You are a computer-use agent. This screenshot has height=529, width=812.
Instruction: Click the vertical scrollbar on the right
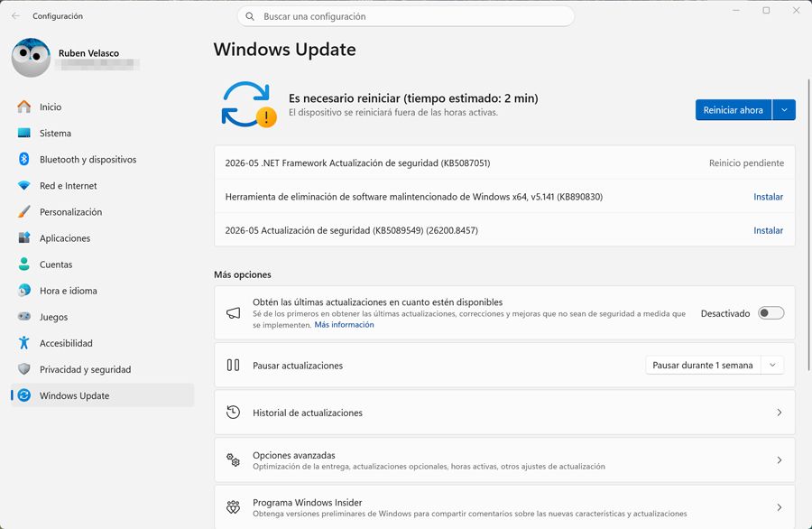(x=809, y=225)
